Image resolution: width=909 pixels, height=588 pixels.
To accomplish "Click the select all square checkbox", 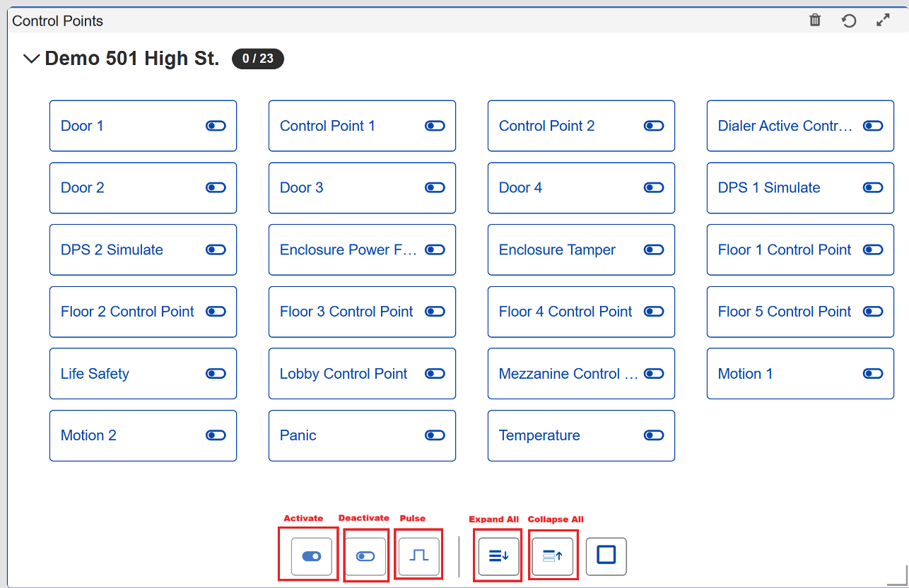I will (x=606, y=555).
